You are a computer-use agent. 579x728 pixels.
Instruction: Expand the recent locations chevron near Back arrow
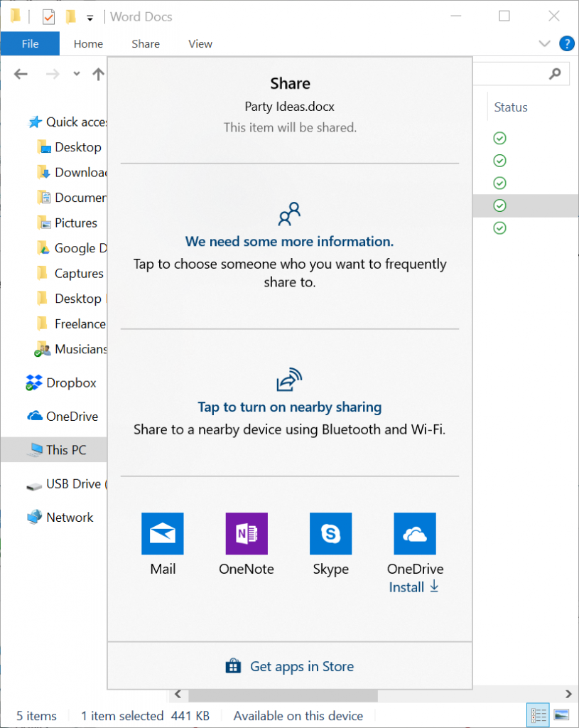[x=75, y=73]
